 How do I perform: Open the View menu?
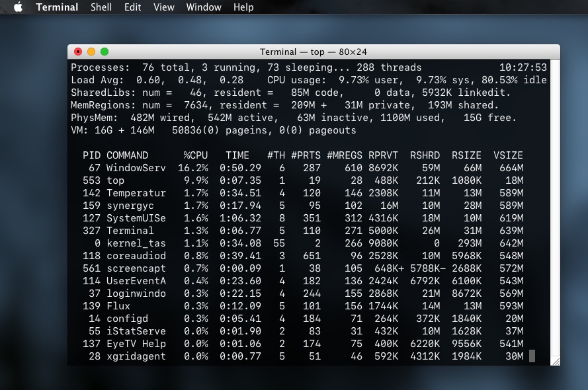164,7
